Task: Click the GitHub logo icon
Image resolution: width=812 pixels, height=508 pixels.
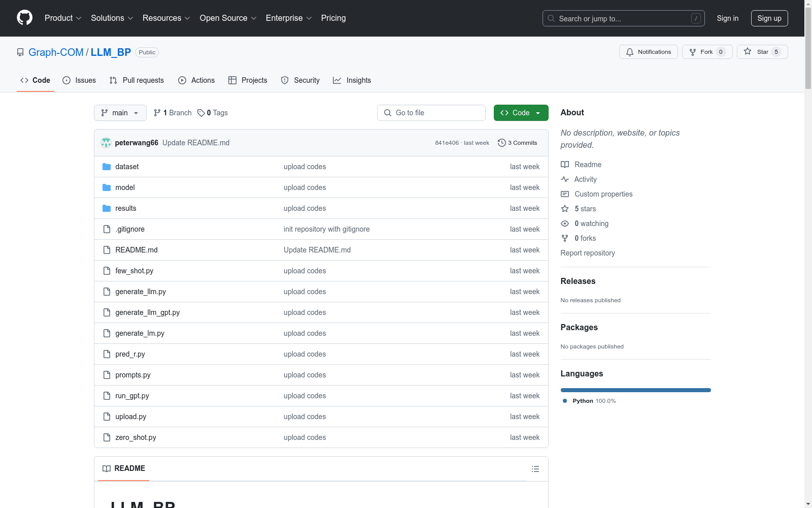Action: coord(24,18)
